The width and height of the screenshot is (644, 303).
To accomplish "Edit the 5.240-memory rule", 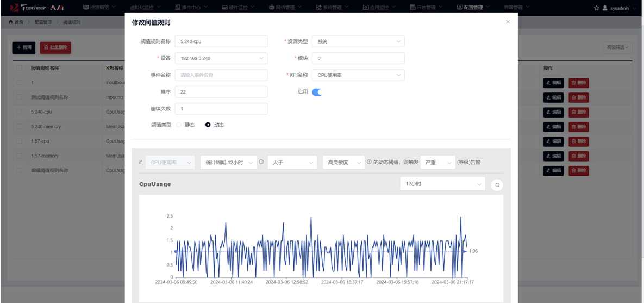I will 553,127.
